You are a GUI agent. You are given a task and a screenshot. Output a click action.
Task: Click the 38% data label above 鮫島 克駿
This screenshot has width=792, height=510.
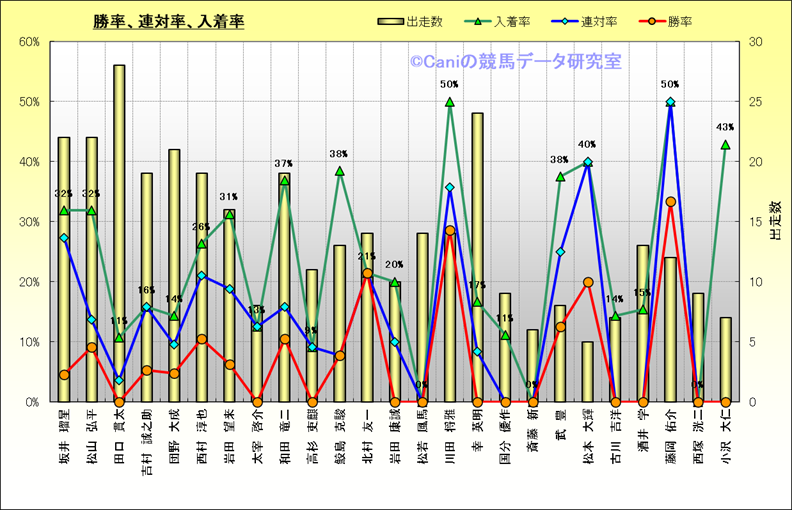point(339,154)
